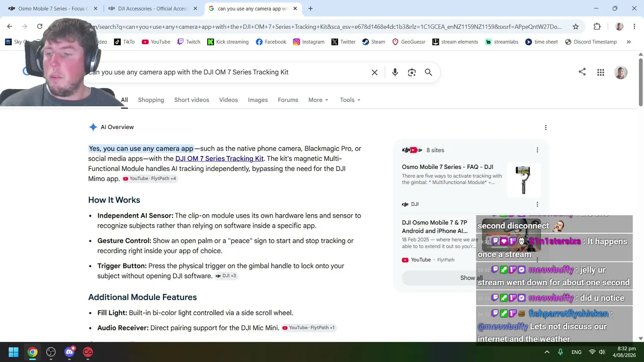Open the Instagram bookmark
Image resolution: width=644 pixels, height=362 pixels.
[309, 42]
